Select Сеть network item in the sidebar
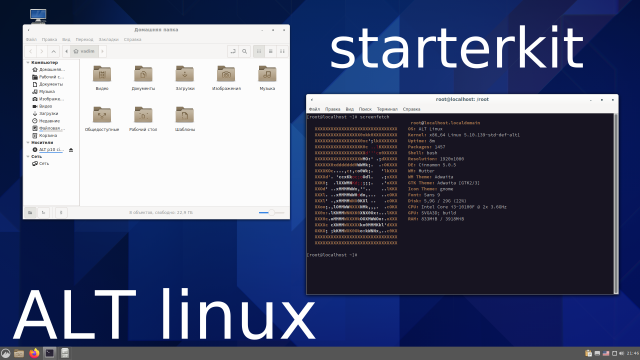This screenshot has width=640, height=360. [40, 164]
